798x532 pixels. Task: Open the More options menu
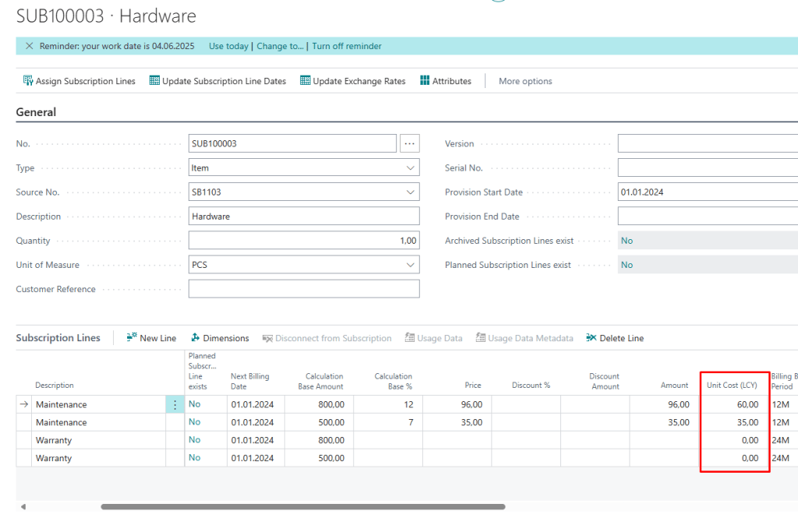pyautogui.click(x=525, y=81)
